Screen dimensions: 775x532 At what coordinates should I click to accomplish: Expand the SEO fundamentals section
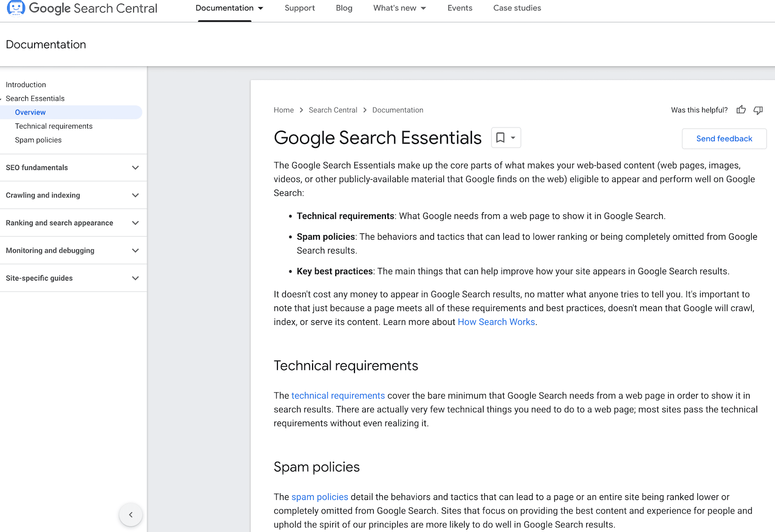coord(73,168)
